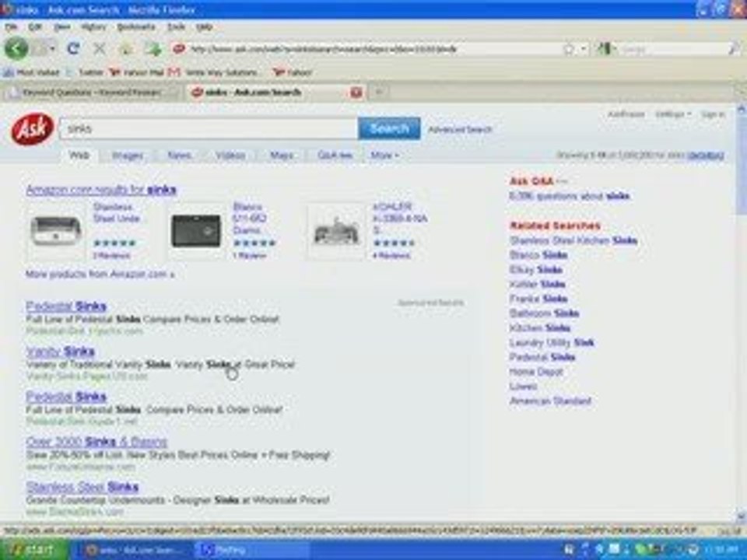Select the Videos search tab
The height and width of the screenshot is (560, 747).
pos(230,156)
